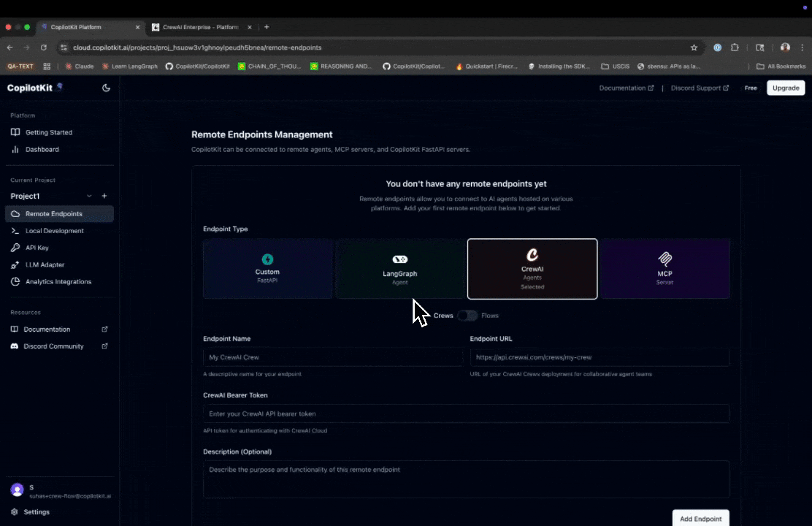Select the MCP Server endpoint type
812x526 pixels.
pyautogui.click(x=664, y=268)
